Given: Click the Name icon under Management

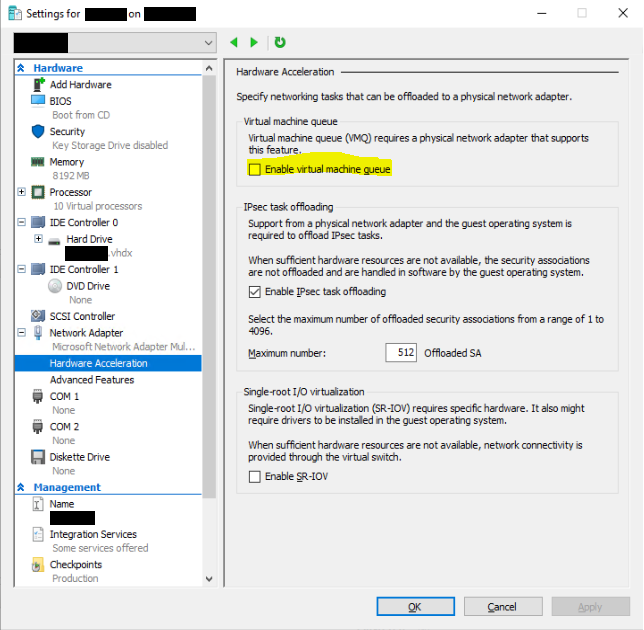Looking at the screenshot, I should tap(38, 504).
